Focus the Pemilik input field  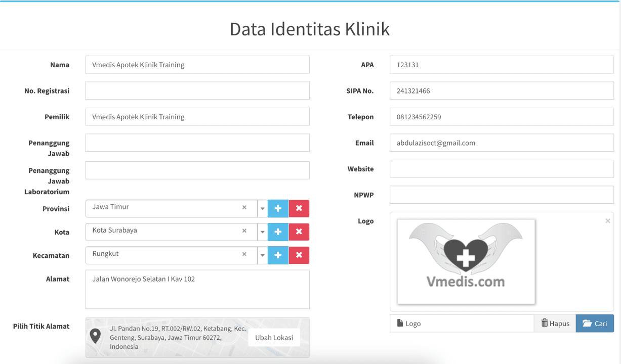(197, 117)
